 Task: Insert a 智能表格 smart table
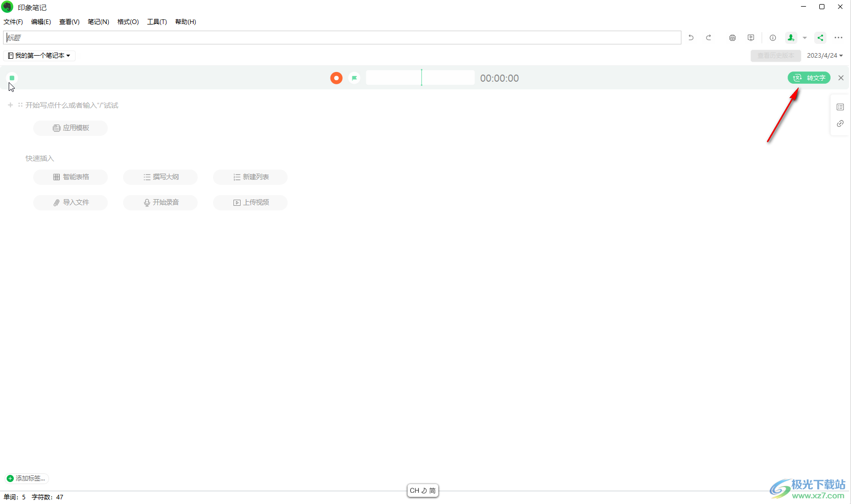click(70, 177)
